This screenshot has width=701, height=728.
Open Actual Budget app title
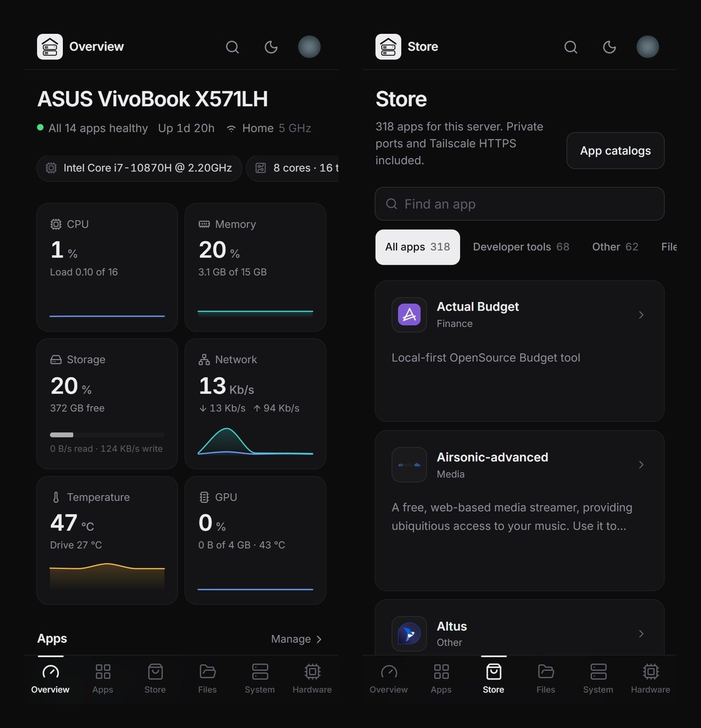(x=478, y=307)
